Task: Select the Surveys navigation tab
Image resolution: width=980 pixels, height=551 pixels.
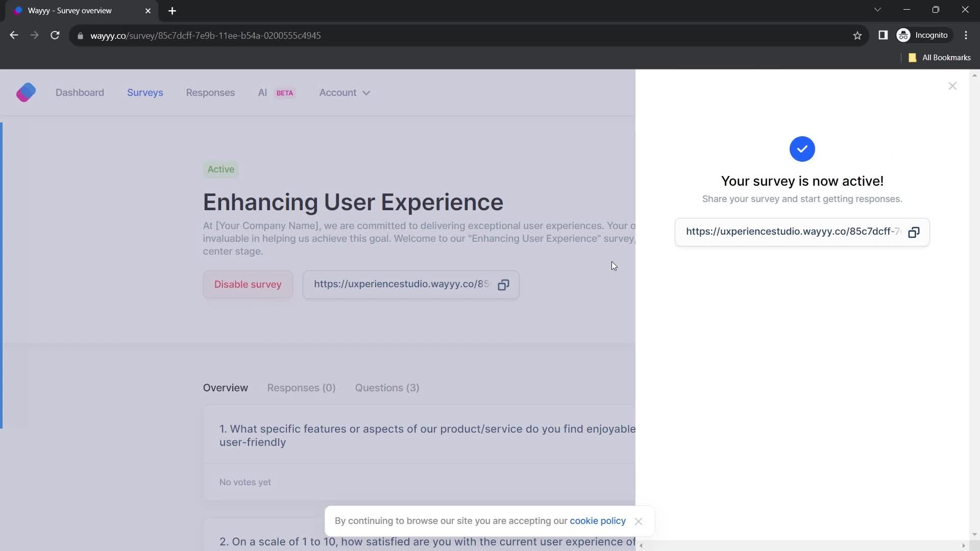Action: click(x=145, y=92)
